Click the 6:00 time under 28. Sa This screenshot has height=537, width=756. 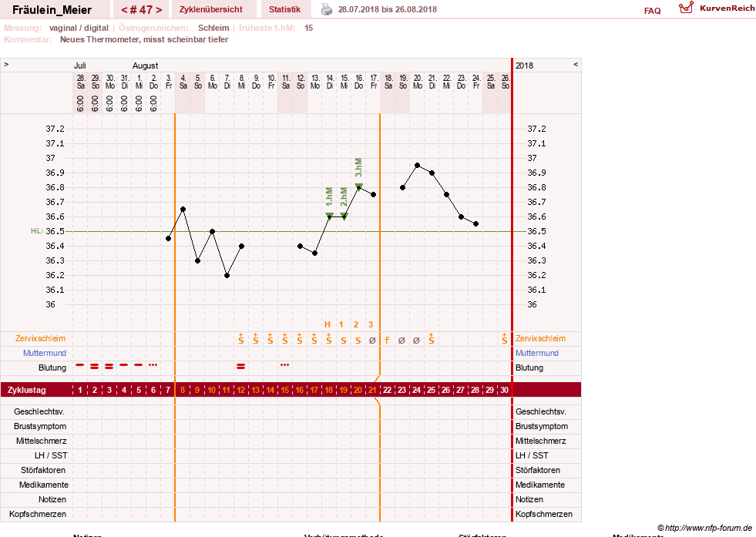coord(80,103)
